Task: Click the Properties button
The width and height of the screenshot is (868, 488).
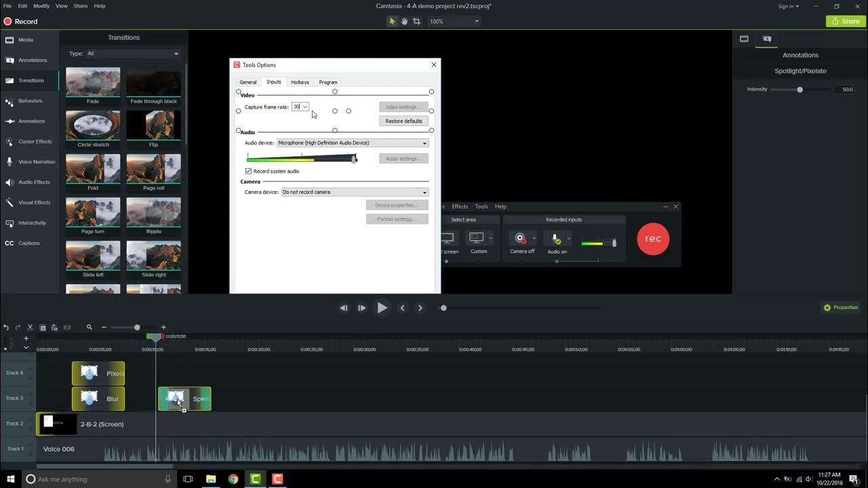Action: tap(841, 308)
